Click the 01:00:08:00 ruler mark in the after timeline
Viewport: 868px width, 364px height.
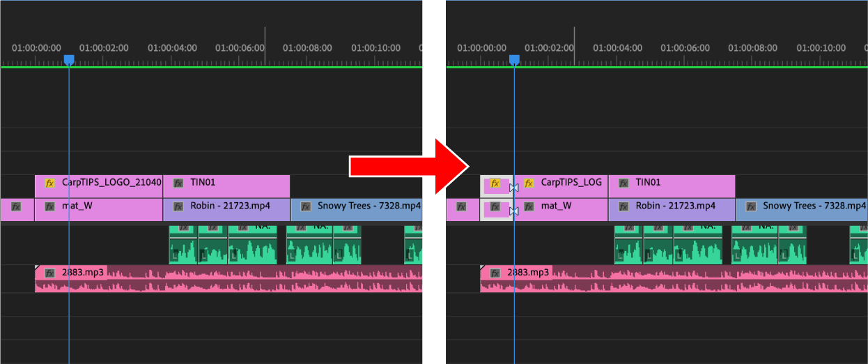[752, 48]
